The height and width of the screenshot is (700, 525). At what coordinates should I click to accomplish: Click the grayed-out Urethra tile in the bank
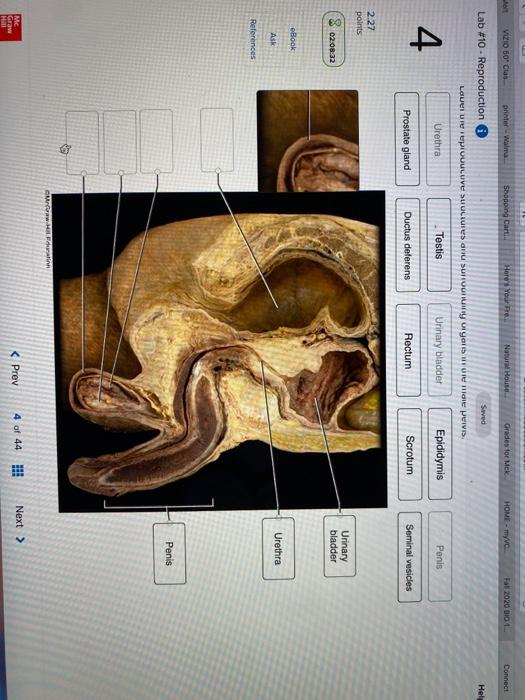click(438, 139)
